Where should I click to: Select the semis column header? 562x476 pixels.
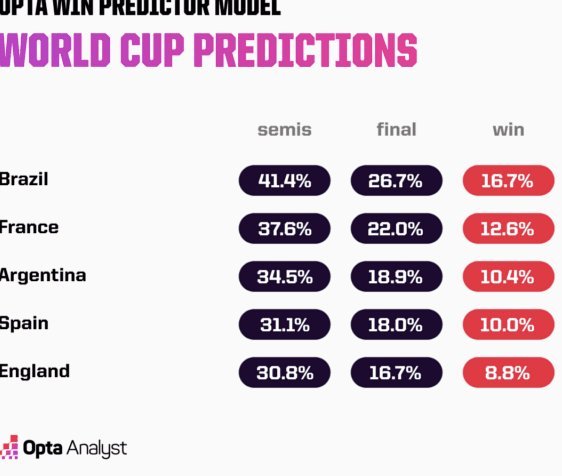coord(285,130)
